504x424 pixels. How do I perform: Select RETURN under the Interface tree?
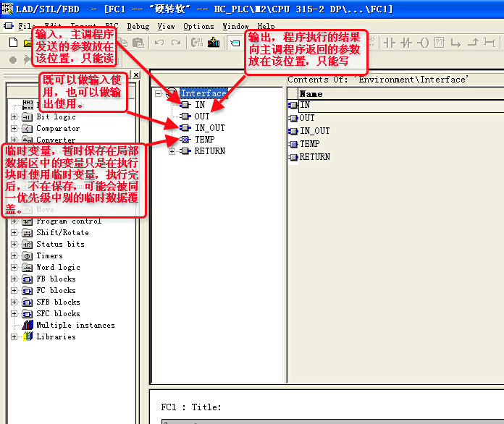(x=209, y=151)
